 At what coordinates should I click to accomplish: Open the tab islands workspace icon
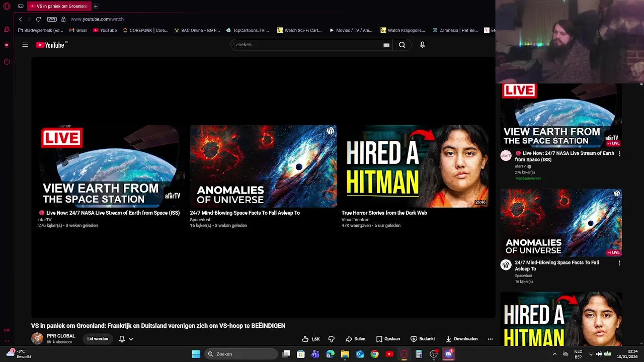click(x=21, y=6)
